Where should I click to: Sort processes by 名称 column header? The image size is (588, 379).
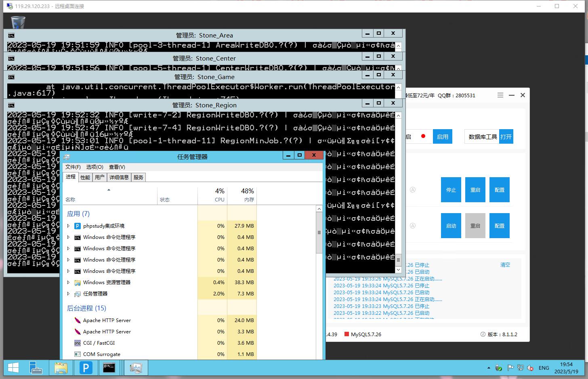[110, 196]
